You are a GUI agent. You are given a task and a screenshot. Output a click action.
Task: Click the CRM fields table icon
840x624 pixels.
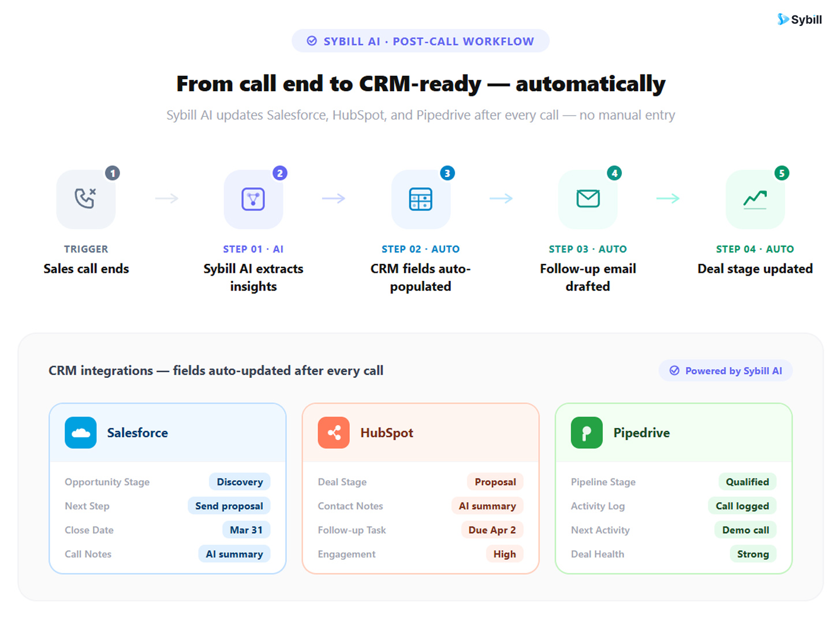420,199
